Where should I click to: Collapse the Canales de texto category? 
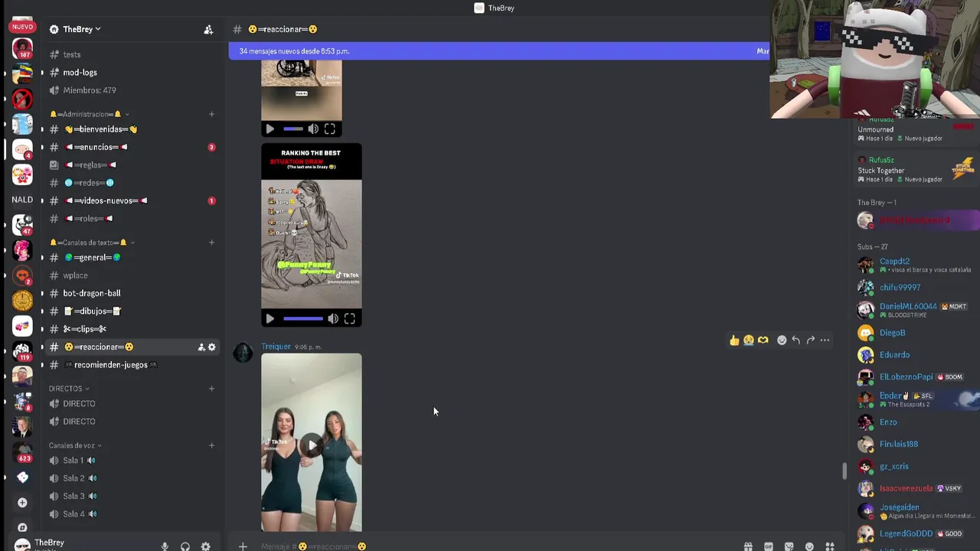coord(92,243)
